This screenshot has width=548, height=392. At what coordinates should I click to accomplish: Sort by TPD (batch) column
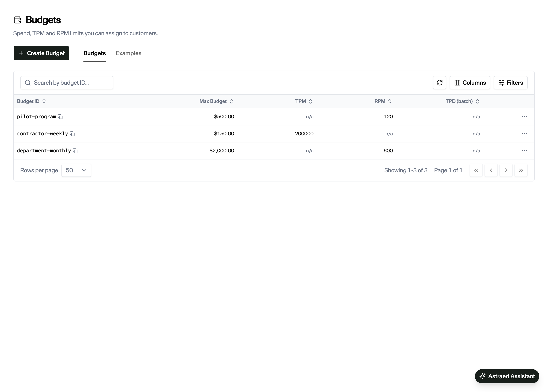[x=462, y=101]
